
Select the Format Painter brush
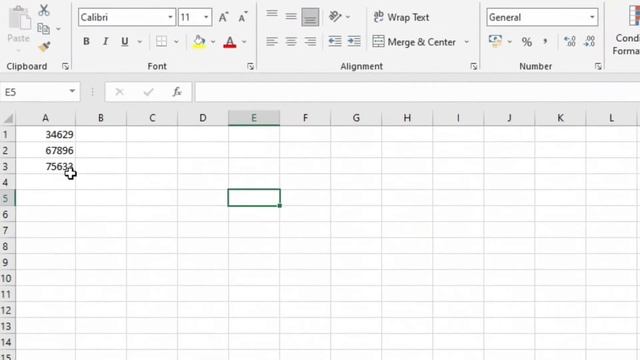[x=44, y=47]
